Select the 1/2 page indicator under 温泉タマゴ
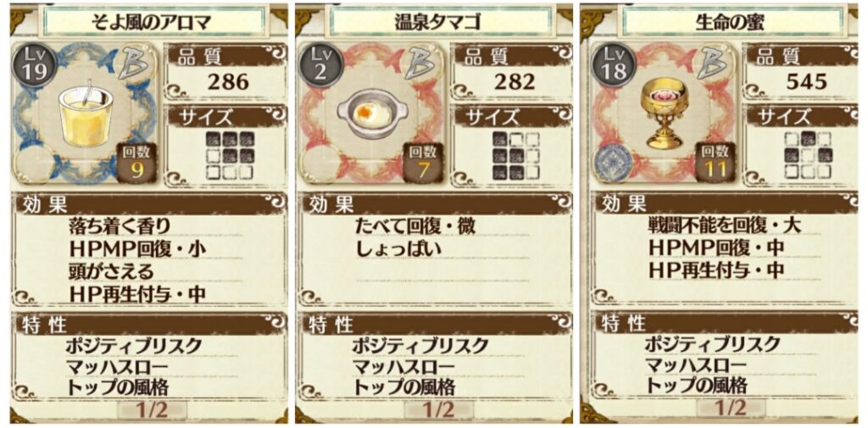868x428 pixels. [440, 411]
